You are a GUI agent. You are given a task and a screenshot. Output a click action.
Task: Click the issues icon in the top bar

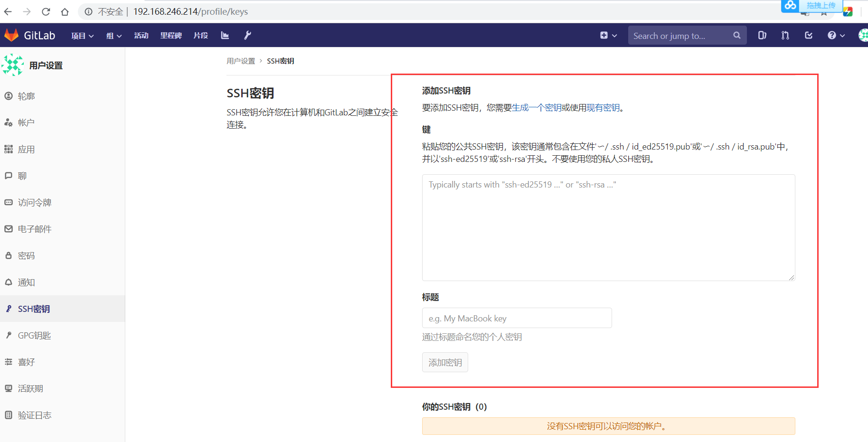(762, 35)
